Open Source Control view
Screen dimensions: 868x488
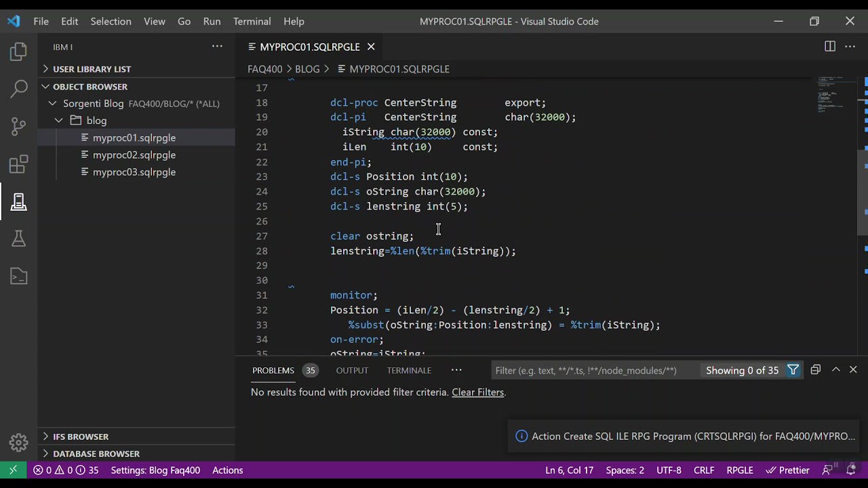point(18,126)
